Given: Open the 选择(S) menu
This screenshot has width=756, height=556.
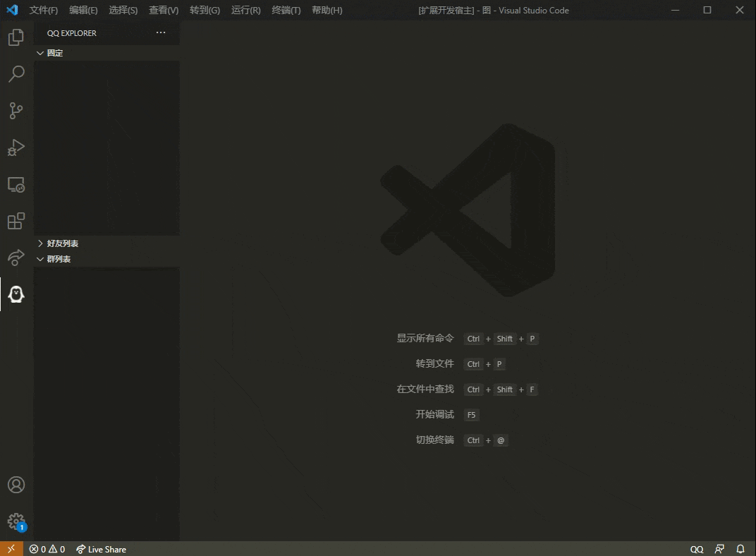Looking at the screenshot, I should click(x=123, y=10).
